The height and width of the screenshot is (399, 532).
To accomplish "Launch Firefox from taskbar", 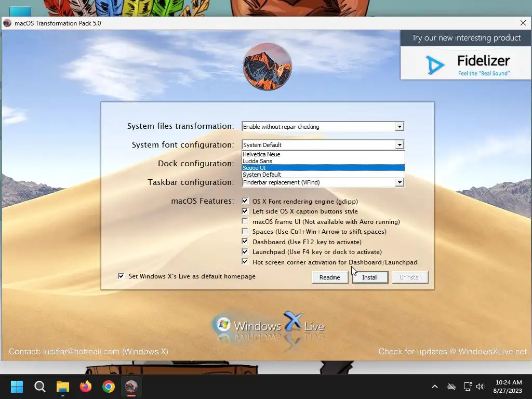I will [86, 387].
